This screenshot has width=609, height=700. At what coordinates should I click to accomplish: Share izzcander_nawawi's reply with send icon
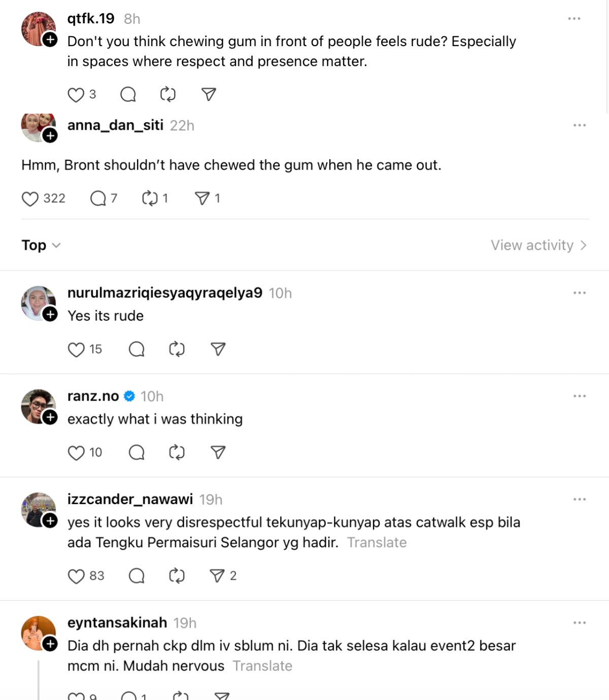pos(217,576)
